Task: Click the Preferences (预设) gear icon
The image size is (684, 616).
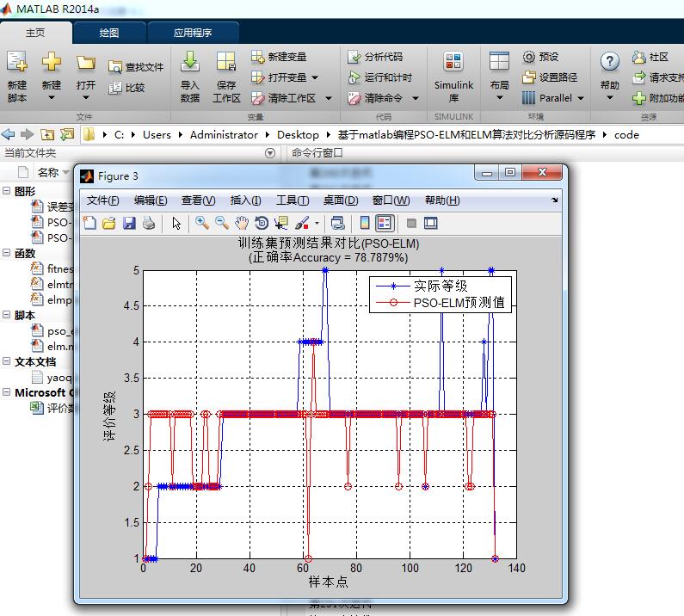Action: pos(529,57)
